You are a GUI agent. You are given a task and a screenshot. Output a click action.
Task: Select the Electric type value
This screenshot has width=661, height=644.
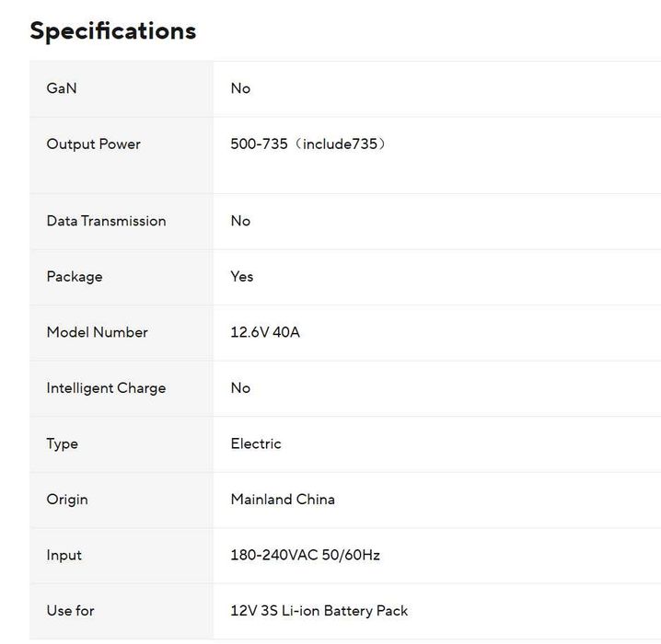pyautogui.click(x=256, y=443)
